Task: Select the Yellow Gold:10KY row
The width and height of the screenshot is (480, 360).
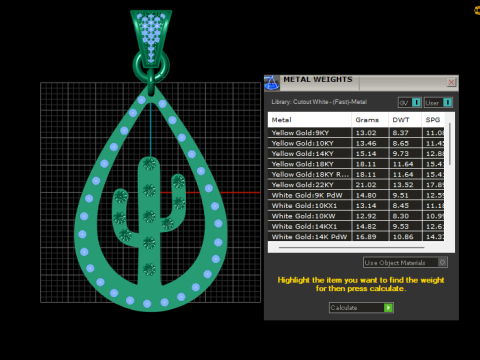Action: tap(356, 143)
